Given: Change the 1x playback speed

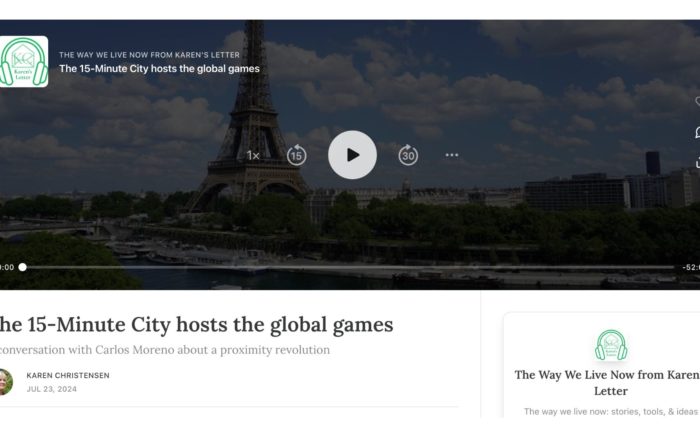Looking at the screenshot, I should click(253, 155).
